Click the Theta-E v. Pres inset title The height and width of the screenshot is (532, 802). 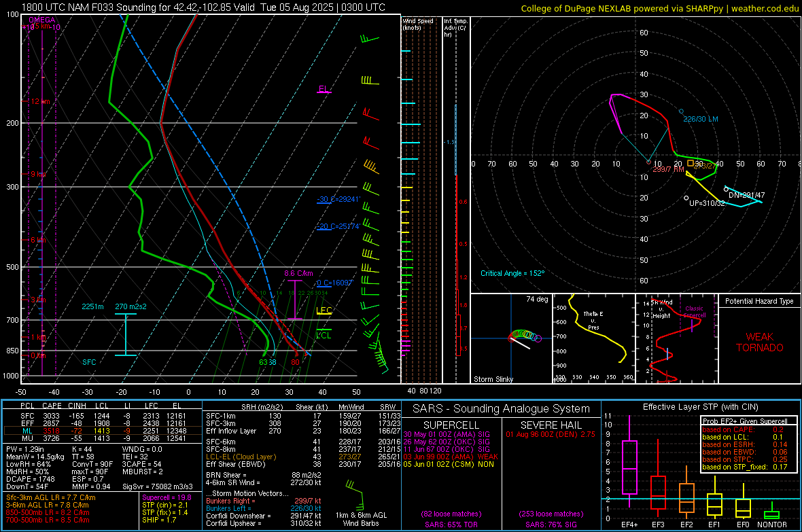[593, 321]
